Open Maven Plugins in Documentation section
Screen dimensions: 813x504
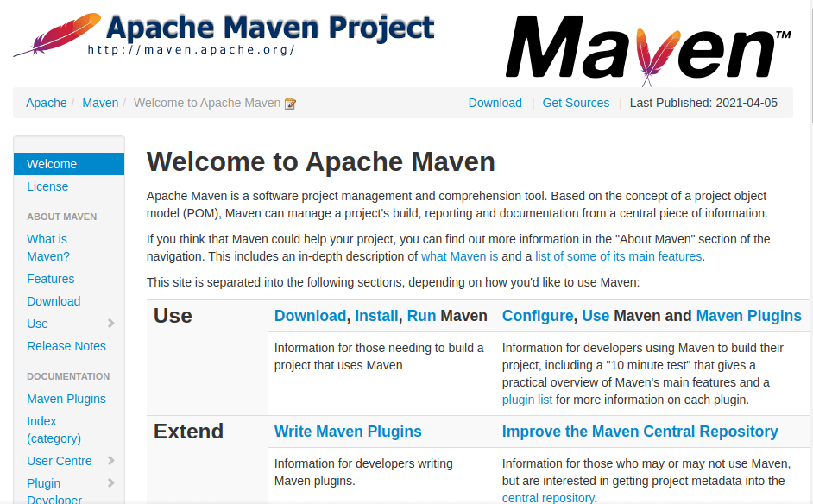pos(66,399)
